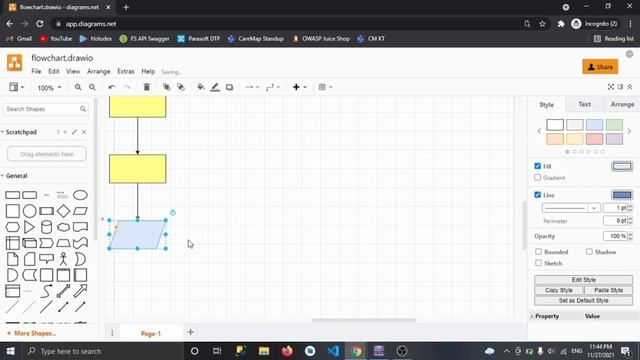The image size is (640, 360).
Task: Delete the selected shape with trash icon
Action: click(x=147, y=87)
